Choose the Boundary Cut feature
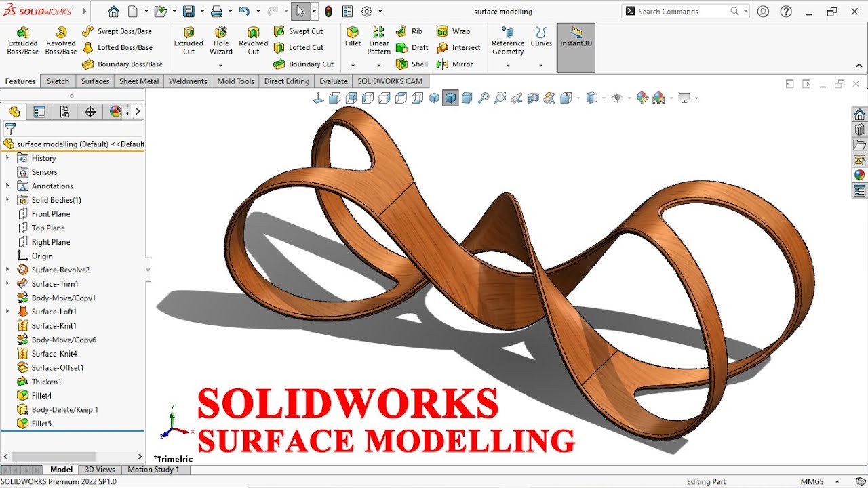This screenshot has width=868, height=488. click(x=304, y=64)
